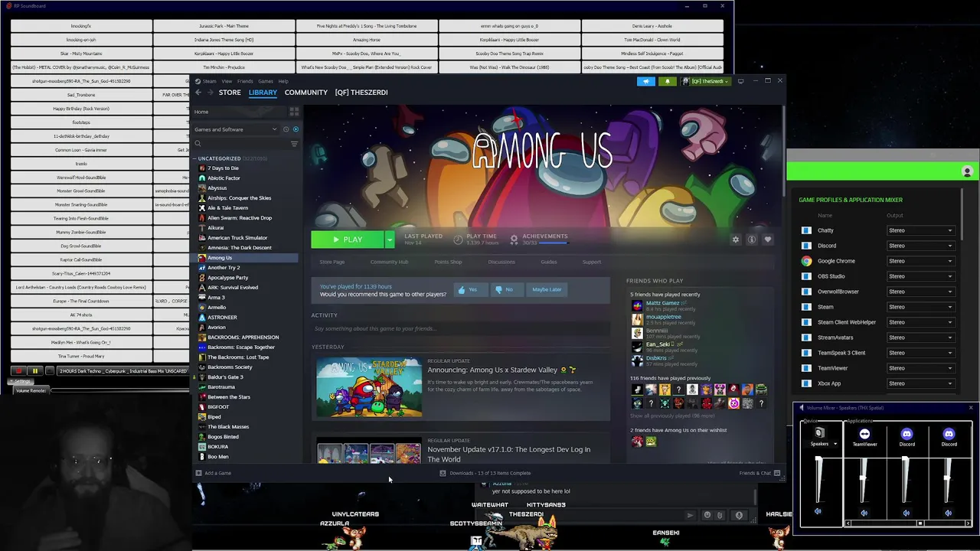Open the [QF] TheSzerdi account dropdown
980x551 pixels.
[706, 81]
